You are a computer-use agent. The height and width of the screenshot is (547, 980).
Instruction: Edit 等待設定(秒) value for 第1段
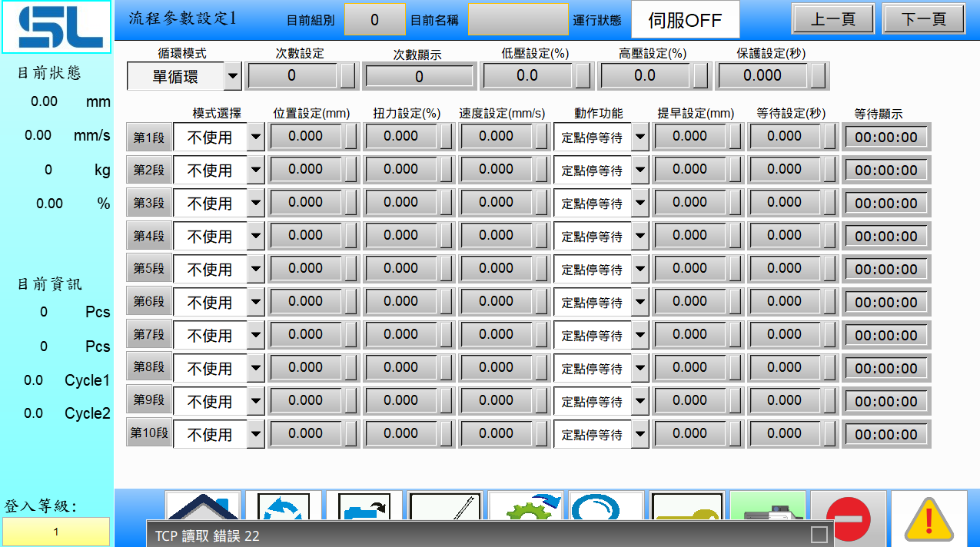click(785, 137)
